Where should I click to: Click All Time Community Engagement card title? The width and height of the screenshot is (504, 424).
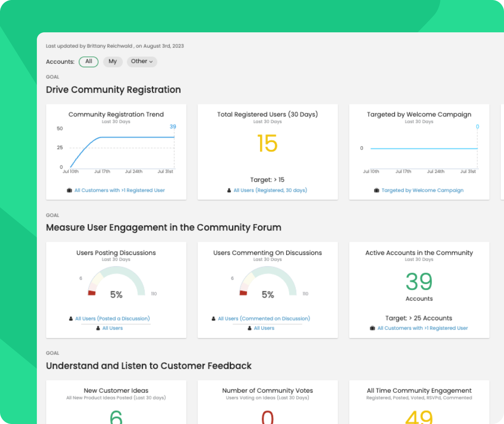click(419, 391)
